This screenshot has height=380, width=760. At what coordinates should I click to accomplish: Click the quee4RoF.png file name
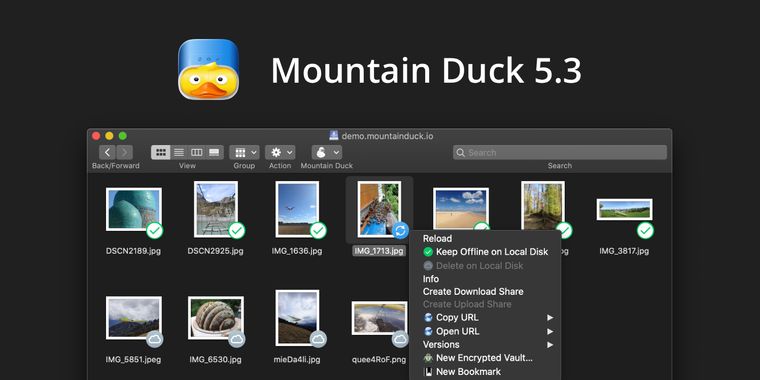coord(379,360)
